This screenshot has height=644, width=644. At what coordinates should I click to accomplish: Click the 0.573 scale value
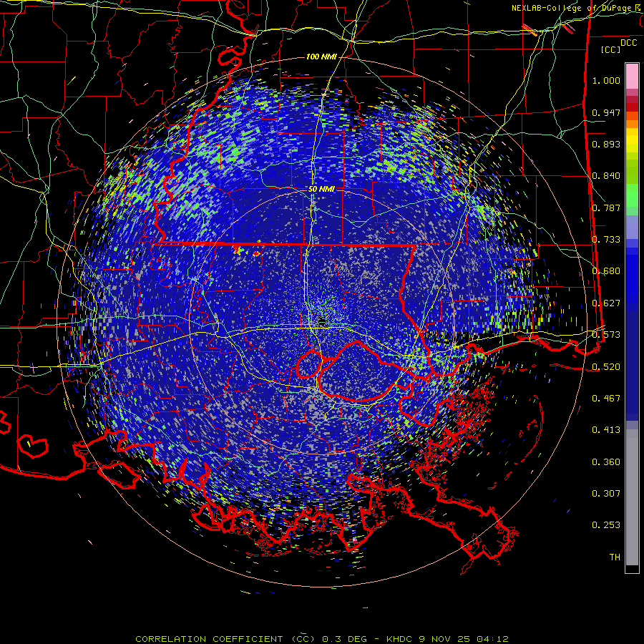[606, 335]
